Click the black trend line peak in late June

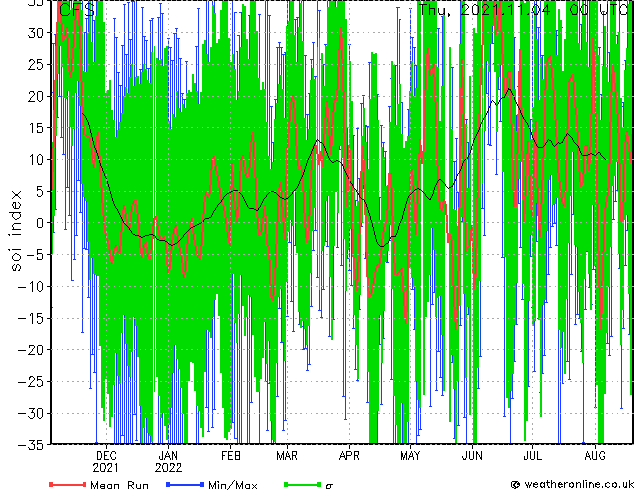point(509,89)
